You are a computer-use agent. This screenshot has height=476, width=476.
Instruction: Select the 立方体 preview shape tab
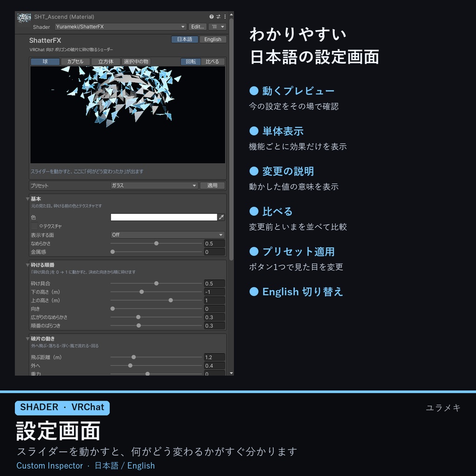(106, 62)
